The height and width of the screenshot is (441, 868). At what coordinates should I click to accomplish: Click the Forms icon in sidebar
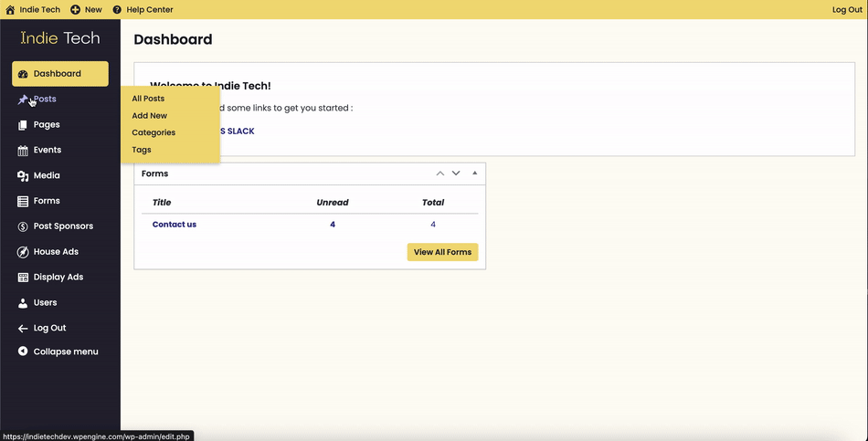(23, 202)
